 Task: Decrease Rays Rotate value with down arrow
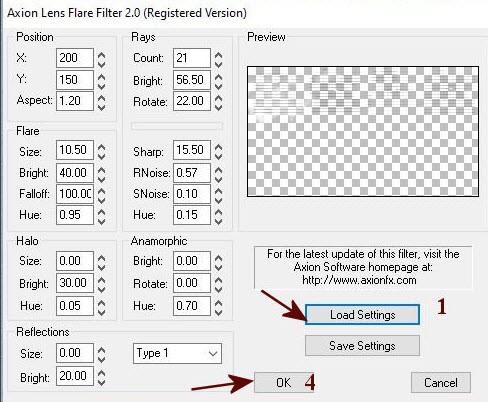point(218,107)
